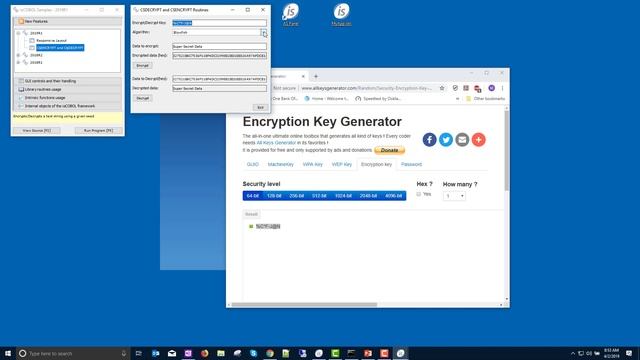
Task: Follow the All Keys Generator link
Action: coord(276,143)
